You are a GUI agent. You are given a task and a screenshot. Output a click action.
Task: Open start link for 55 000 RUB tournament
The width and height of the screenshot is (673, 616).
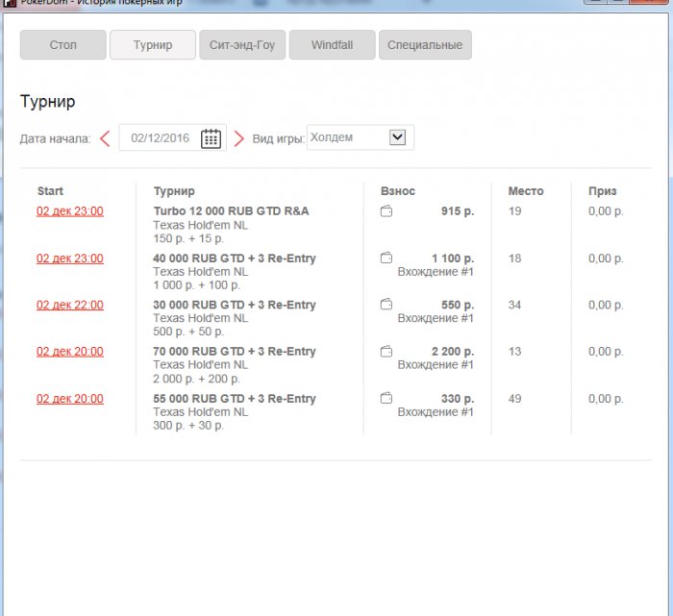click(x=70, y=399)
